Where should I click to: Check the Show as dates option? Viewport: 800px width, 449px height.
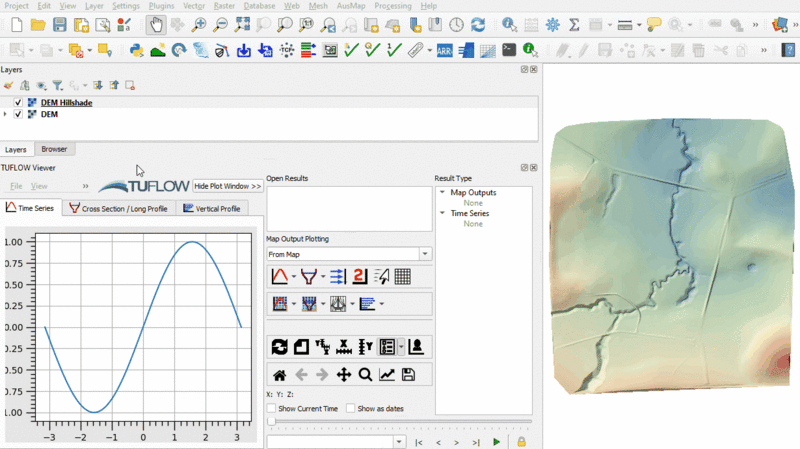click(x=350, y=408)
